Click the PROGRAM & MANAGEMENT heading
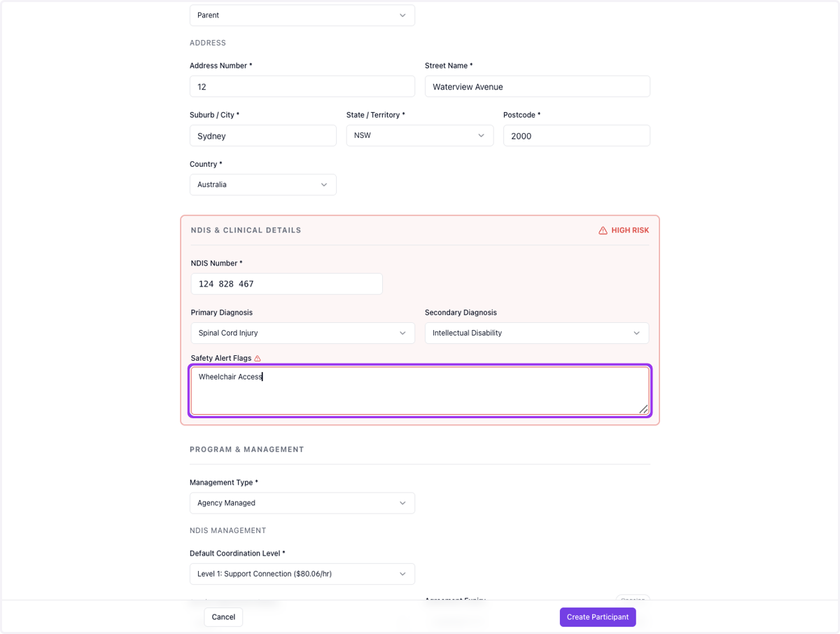 click(247, 450)
